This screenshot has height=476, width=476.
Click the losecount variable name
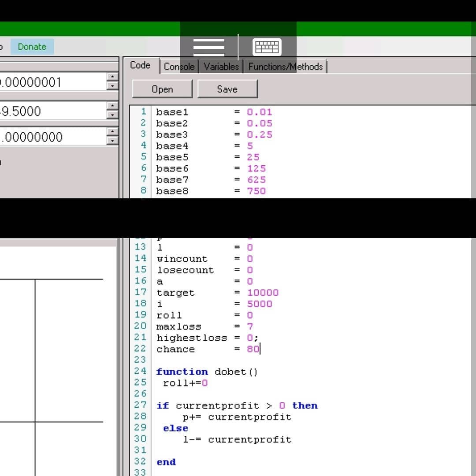click(x=186, y=270)
